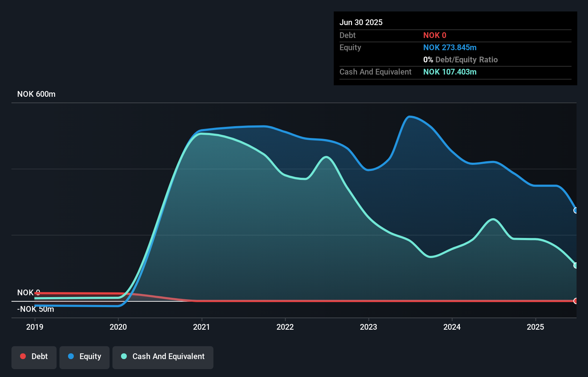Viewport: 588px width, 377px height.
Task: Click the NOK 107.403m Cash value
Action: 450,72
